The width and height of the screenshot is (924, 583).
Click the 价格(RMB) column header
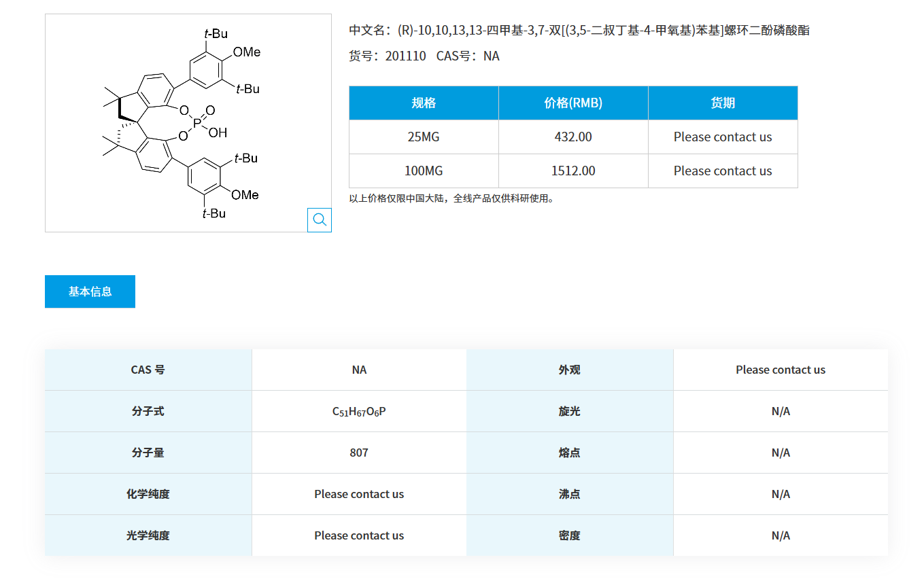tap(573, 103)
